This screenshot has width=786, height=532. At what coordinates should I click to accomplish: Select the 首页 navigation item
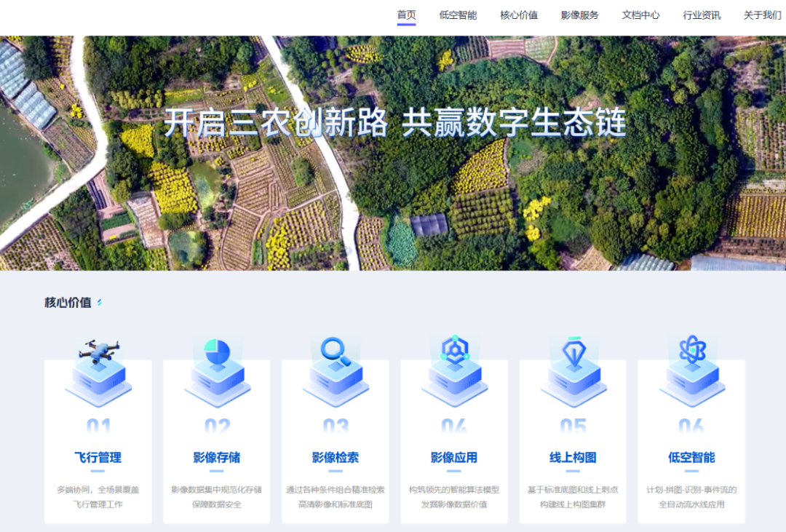click(405, 14)
